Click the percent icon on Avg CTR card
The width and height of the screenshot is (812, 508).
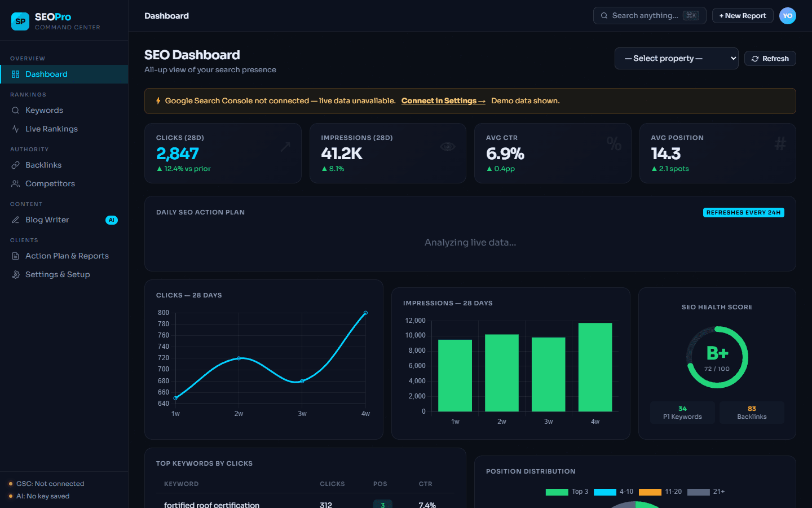pyautogui.click(x=614, y=144)
